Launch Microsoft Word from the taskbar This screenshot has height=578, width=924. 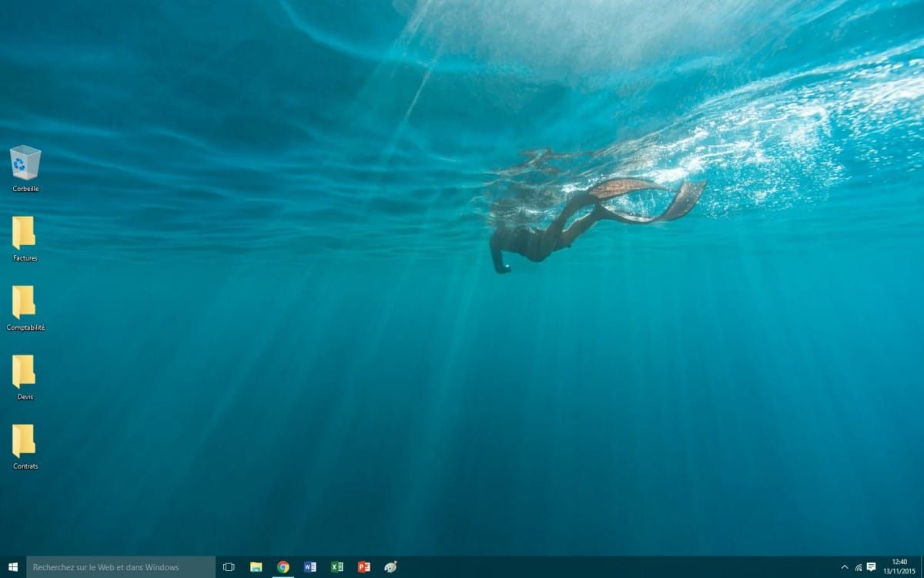point(310,567)
